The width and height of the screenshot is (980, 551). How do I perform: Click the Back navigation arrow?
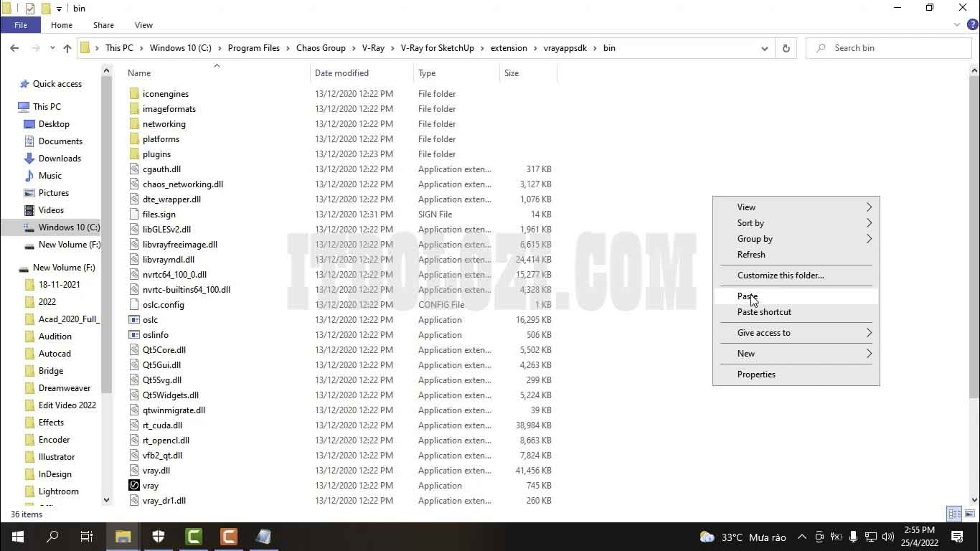point(14,48)
